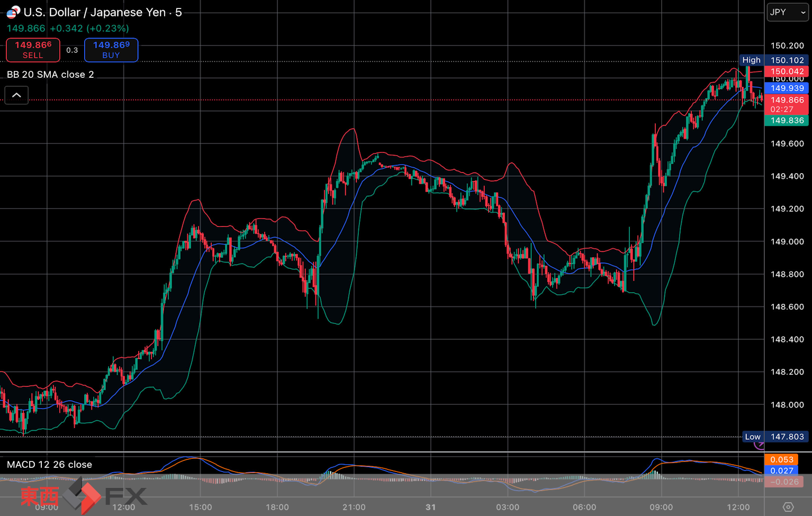The width and height of the screenshot is (812, 516).
Task: Click the current price 149.866 countdown label
Action: tap(787, 104)
